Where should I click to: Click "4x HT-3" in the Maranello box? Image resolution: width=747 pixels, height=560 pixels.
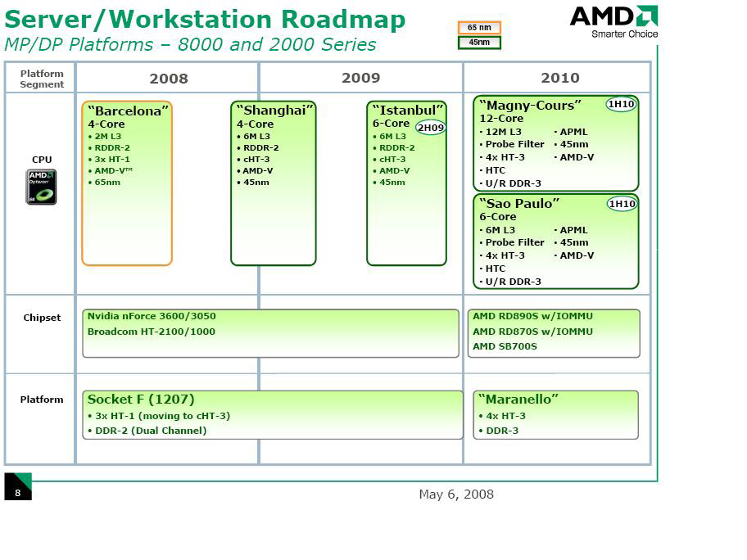pyautogui.click(x=505, y=416)
